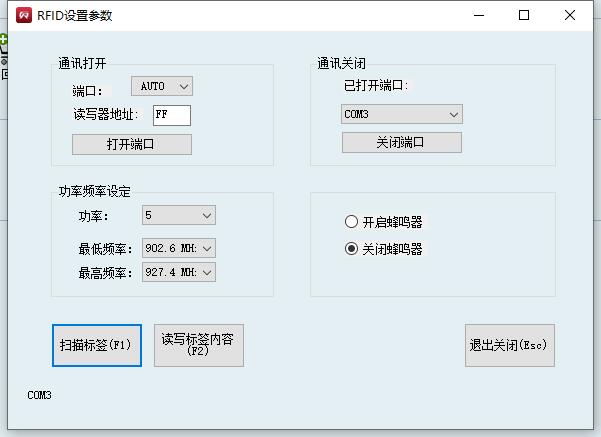Click into the 读写器地址 field containing FF
Viewport: 601px width, 437px height.
click(171, 115)
